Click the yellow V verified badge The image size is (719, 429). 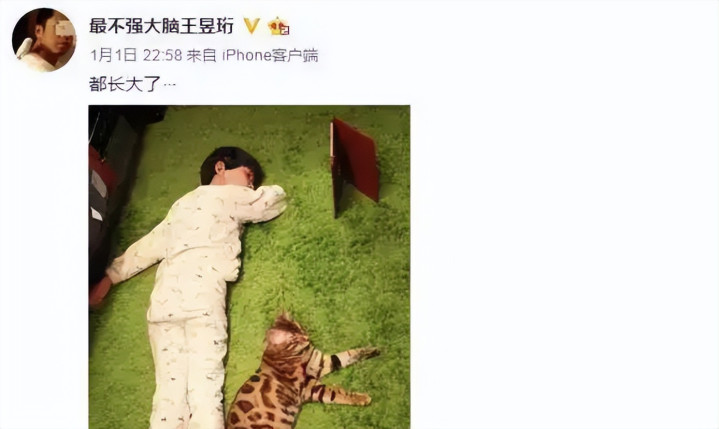(251, 26)
